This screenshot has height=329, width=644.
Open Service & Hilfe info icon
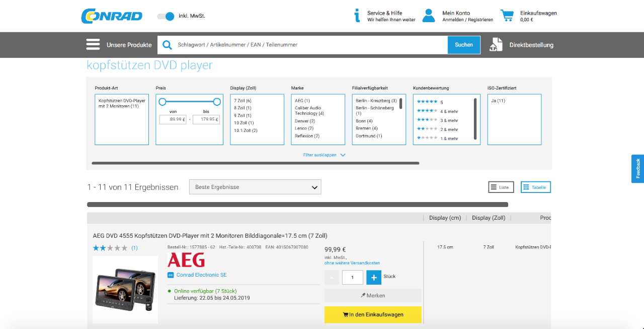[357, 16]
